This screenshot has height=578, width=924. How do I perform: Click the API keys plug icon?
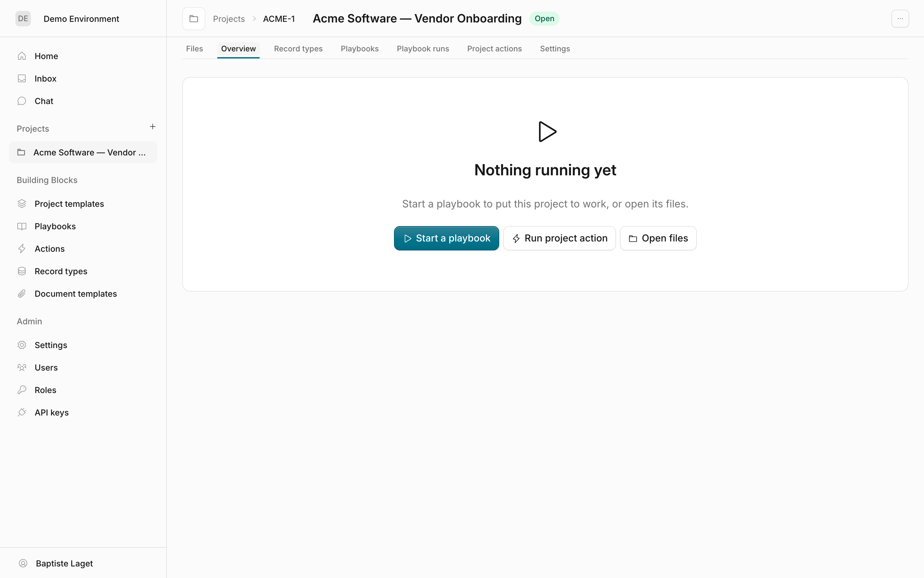[x=22, y=412]
